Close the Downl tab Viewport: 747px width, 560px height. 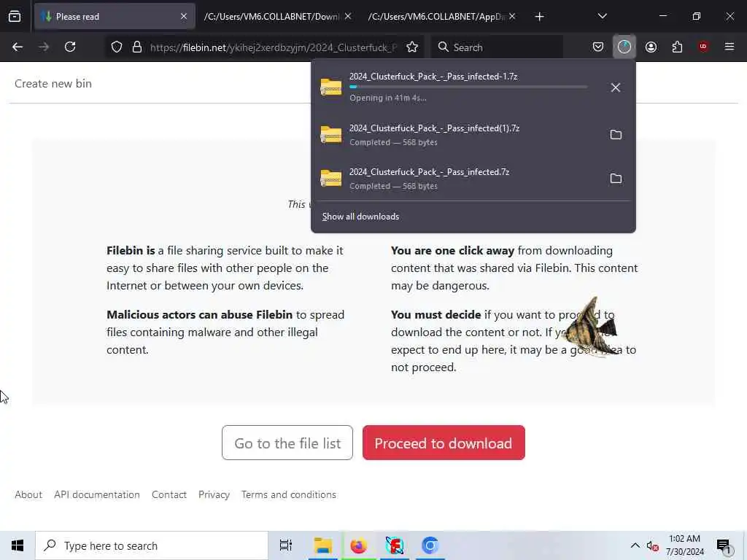348,17
